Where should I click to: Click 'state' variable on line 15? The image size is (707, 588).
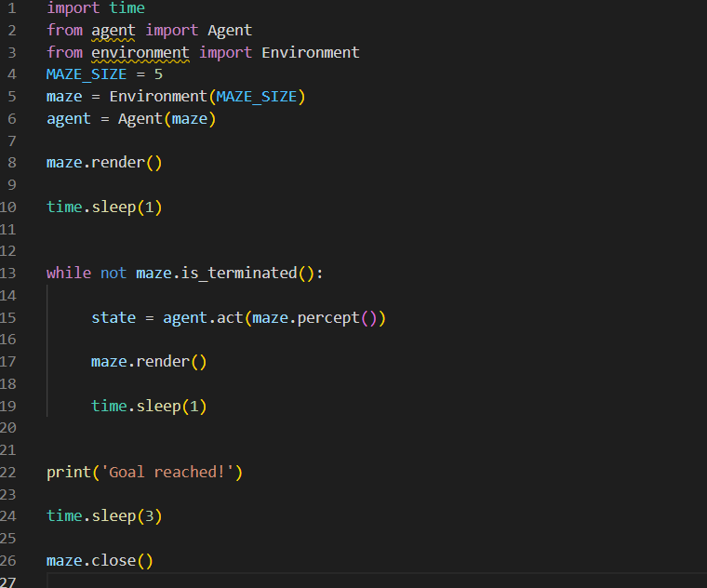pos(113,318)
